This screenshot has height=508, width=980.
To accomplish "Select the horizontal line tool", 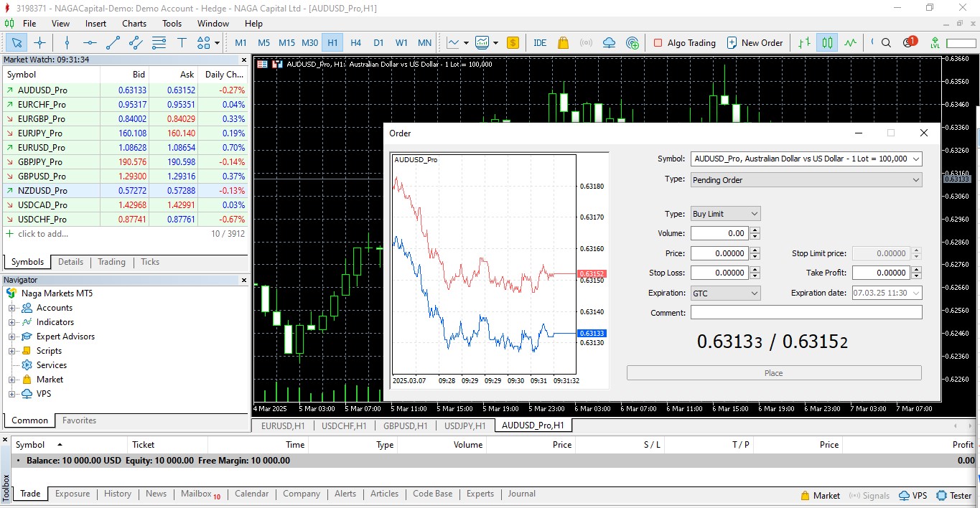I will pyautogui.click(x=90, y=43).
